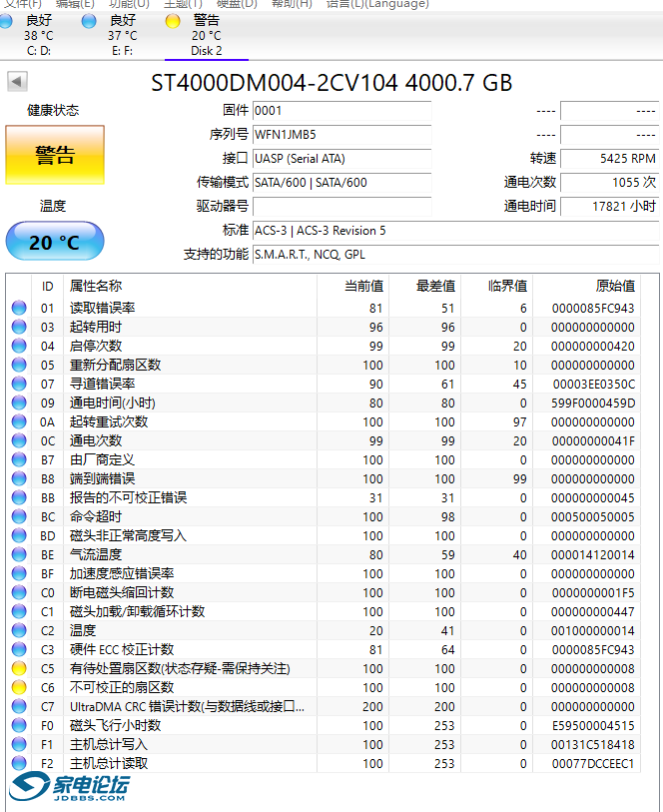Viewport: 663px width, 812px height.
Task: Select the 有待处置扇区数 attribute name
Action: tap(180, 668)
